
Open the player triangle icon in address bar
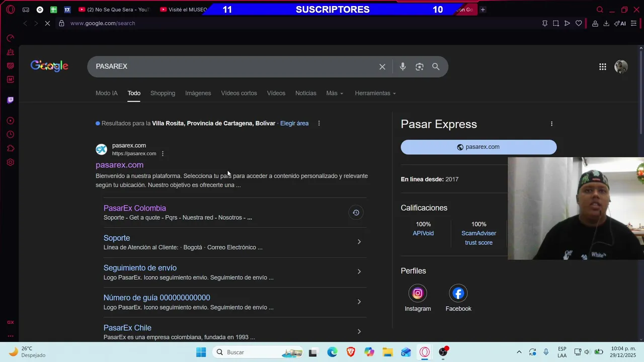567,23
